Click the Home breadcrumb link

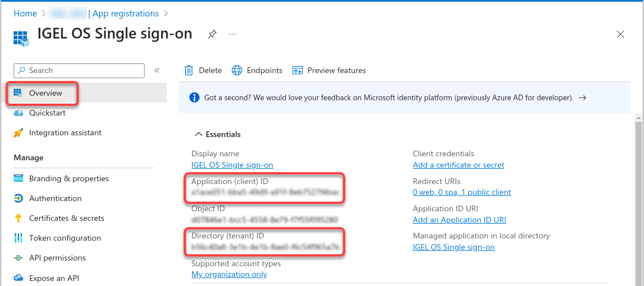[25, 14]
